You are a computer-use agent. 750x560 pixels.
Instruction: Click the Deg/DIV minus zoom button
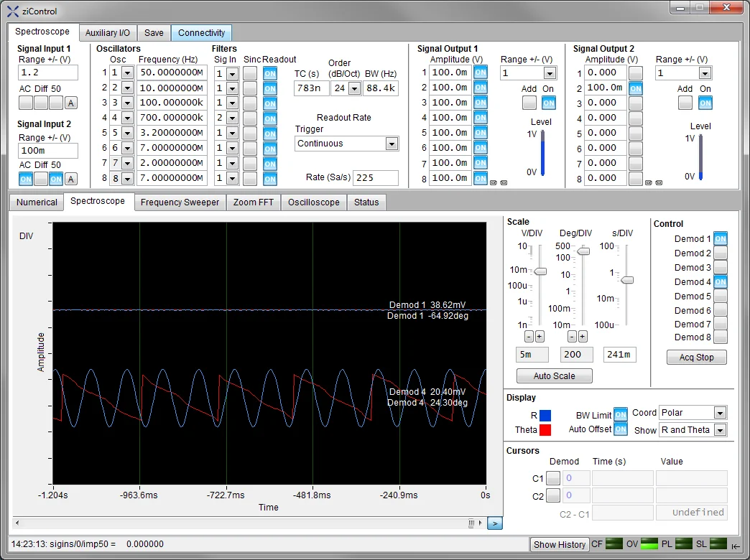coord(572,337)
